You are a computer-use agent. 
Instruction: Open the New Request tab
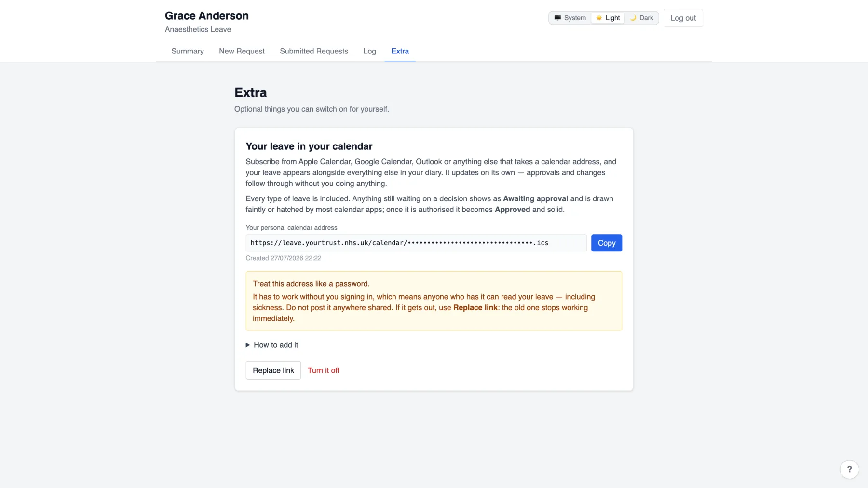pos(242,51)
